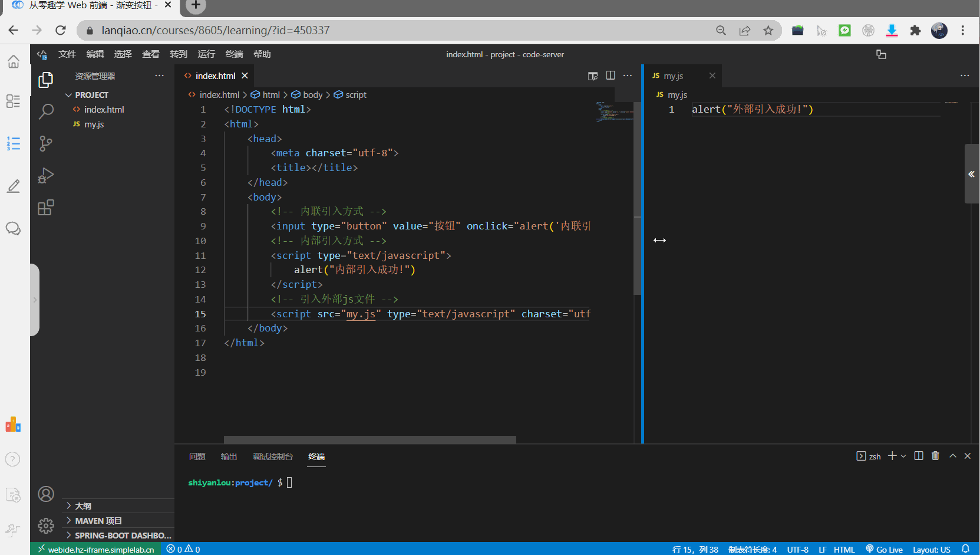Click the cursor position 行 15, 列 38
The width and height of the screenshot is (980, 555).
(x=695, y=549)
